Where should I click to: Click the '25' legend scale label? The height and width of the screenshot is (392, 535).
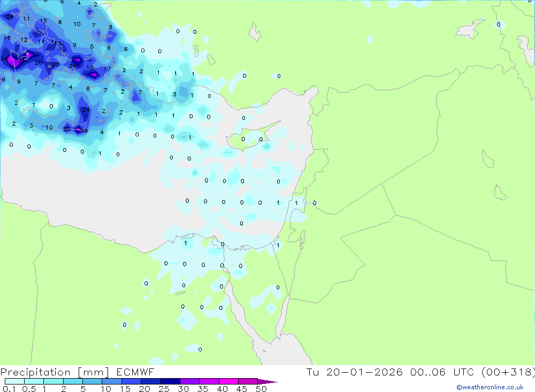(164, 389)
